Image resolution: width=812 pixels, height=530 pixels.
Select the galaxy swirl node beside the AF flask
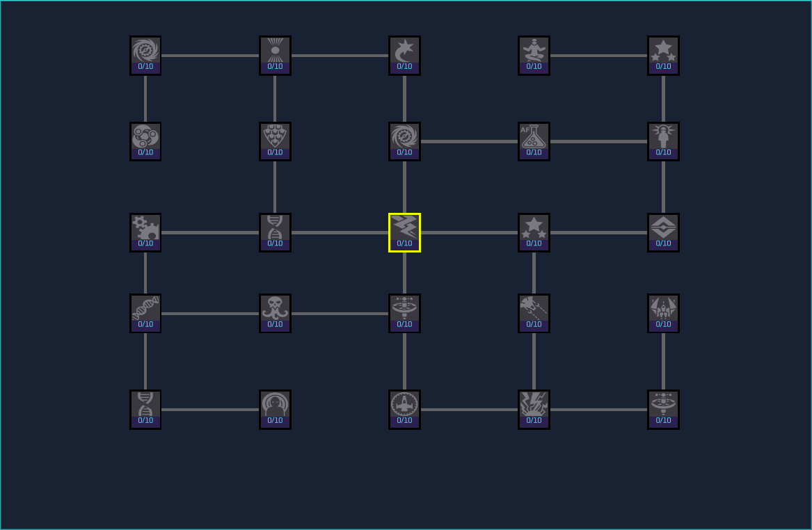[x=404, y=142]
